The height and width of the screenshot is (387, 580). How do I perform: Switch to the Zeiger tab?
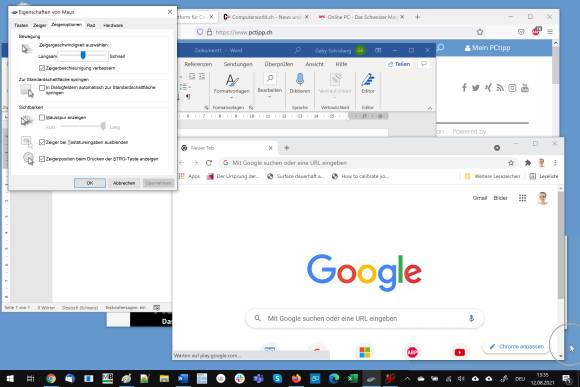coord(40,25)
